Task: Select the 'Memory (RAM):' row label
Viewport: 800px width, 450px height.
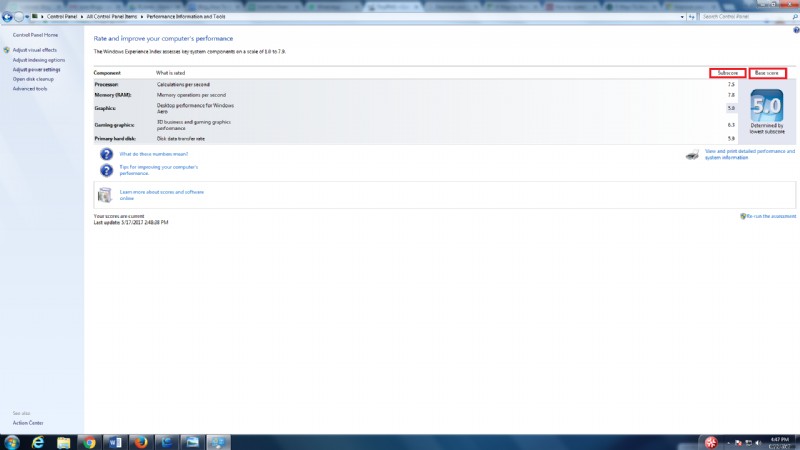Action: pyautogui.click(x=113, y=95)
